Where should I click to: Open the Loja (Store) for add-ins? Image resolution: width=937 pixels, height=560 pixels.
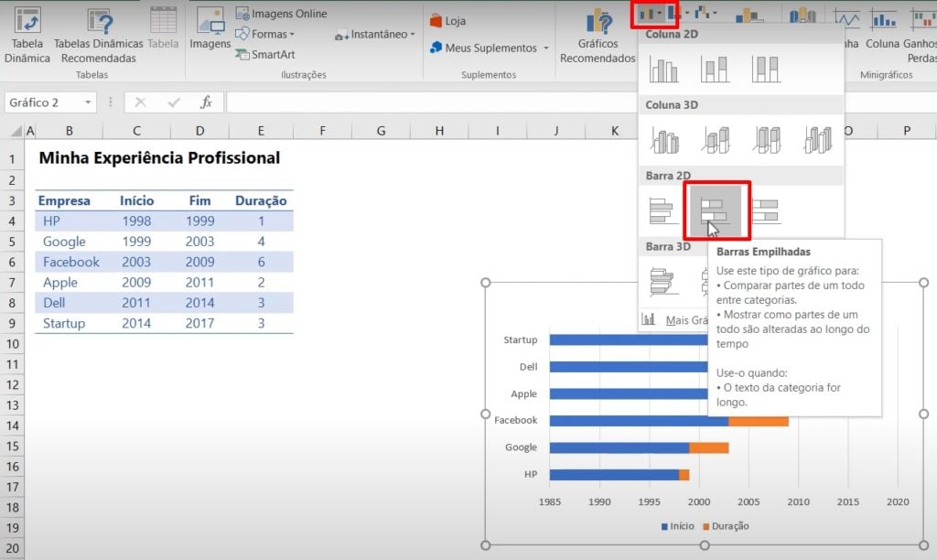coord(451,18)
